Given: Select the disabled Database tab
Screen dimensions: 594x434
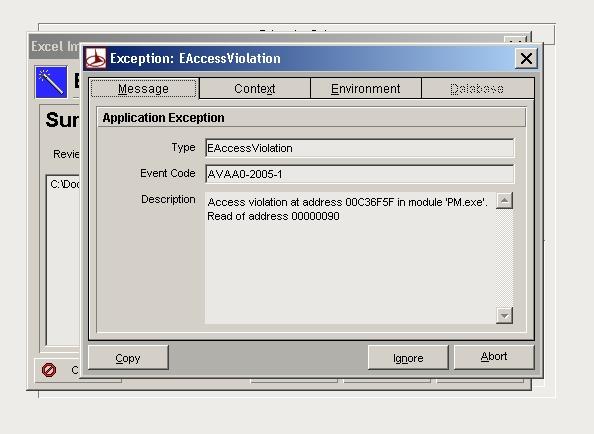Looking at the screenshot, I should 477,89.
